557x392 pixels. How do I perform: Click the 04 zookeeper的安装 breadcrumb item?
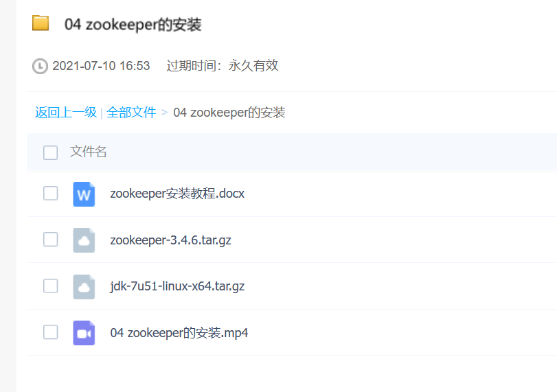coord(229,113)
